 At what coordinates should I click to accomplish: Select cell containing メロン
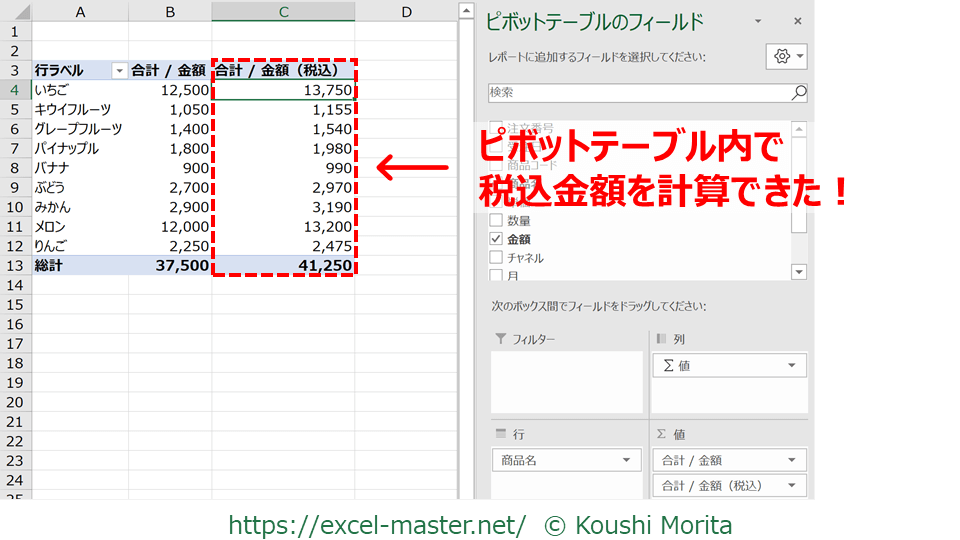pos(80,227)
